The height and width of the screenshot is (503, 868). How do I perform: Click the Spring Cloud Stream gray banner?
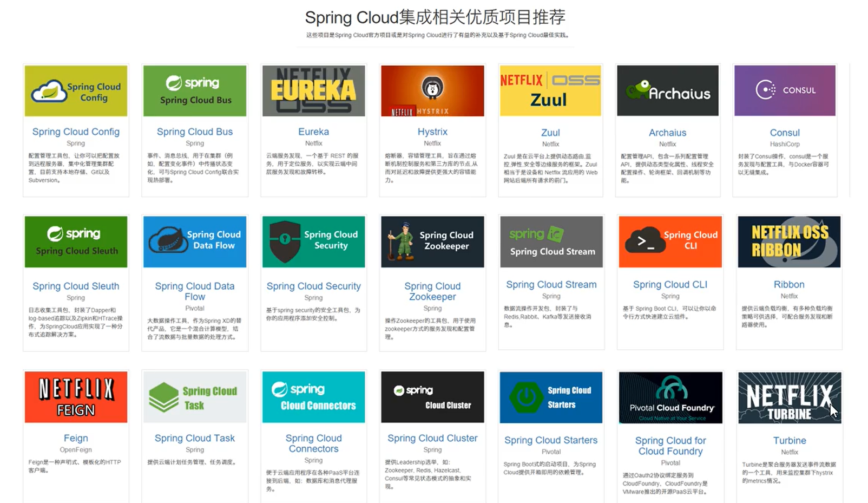(x=551, y=242)
